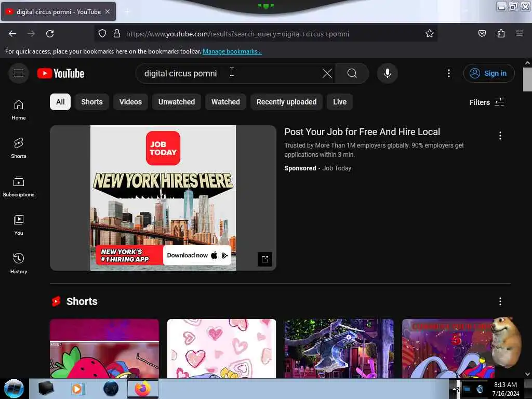Close the digital circus pomni tab
Image resolution: width=532 pixels, height=399 pixels.
[x=108, y=11]
